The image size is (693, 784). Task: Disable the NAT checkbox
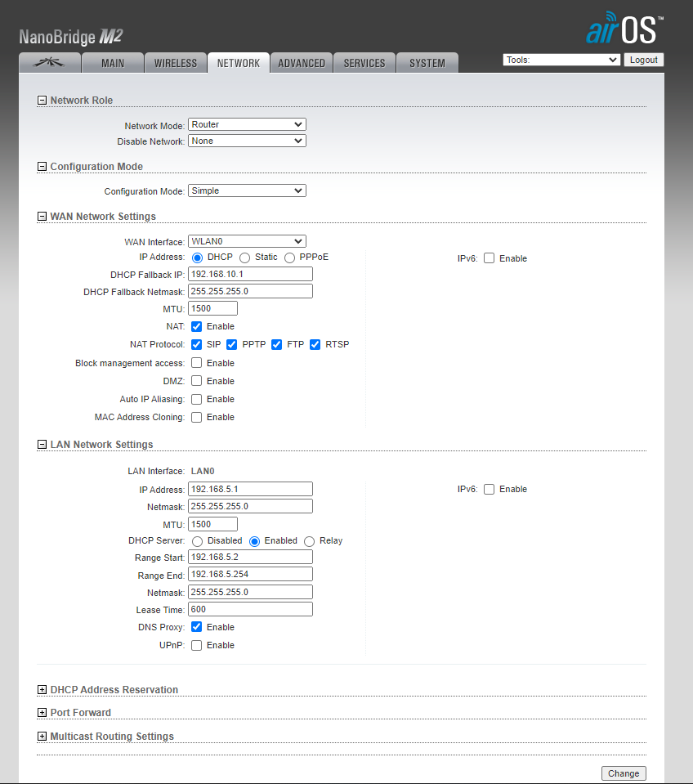pyautogui.click(x=196, y=326)
